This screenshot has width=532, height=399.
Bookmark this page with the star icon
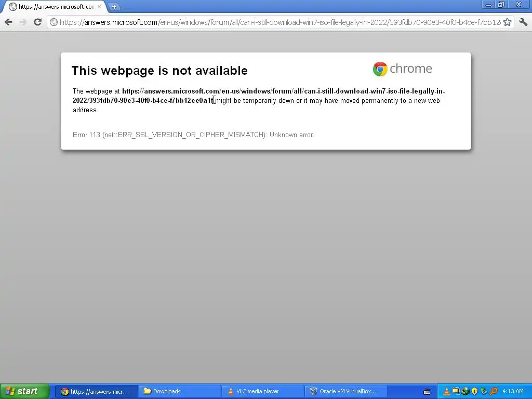(507, 22)
